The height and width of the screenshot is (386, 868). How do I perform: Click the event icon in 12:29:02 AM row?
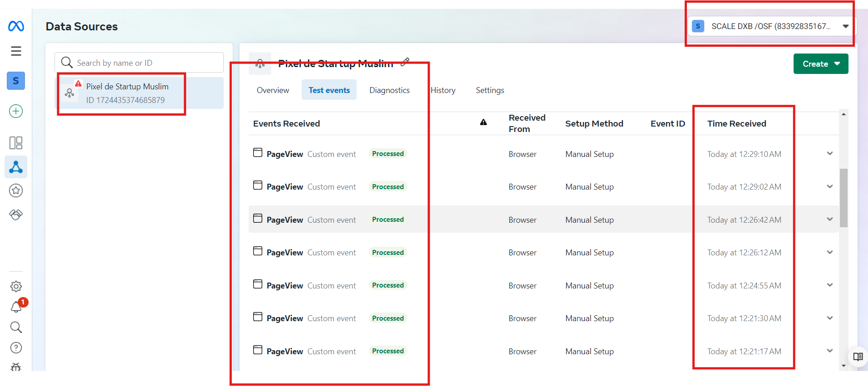(258, 185)
